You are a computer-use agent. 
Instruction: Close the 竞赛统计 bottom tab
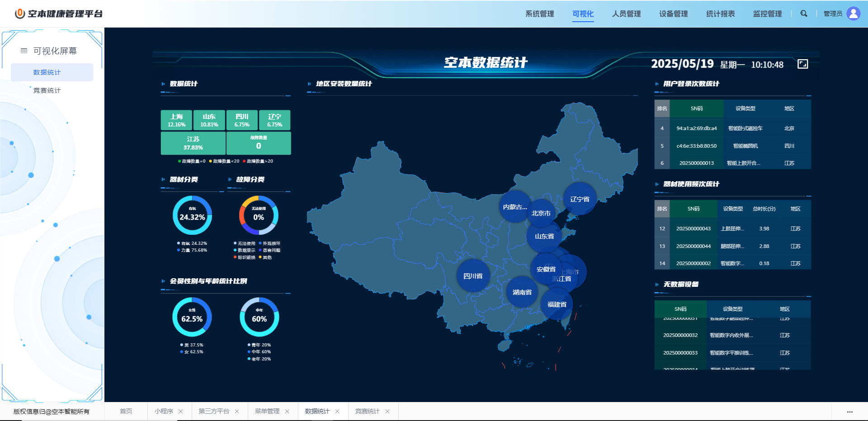click(x=387, y=412)
